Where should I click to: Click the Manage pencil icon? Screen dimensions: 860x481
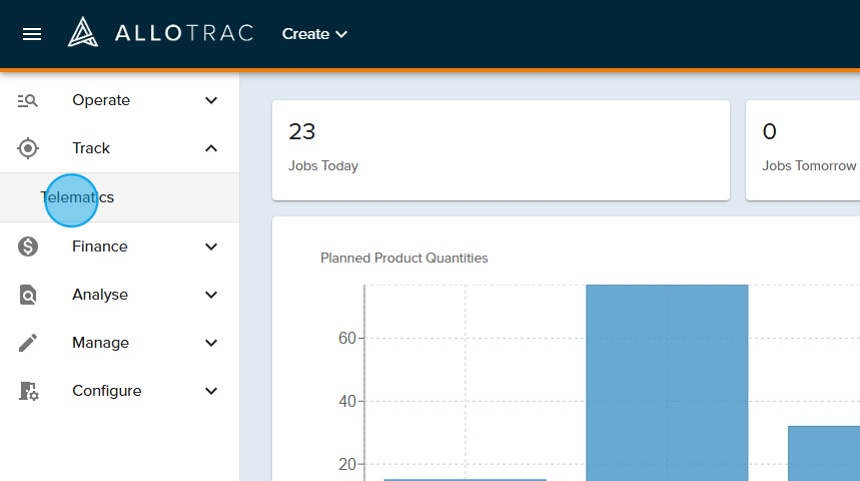28,343
